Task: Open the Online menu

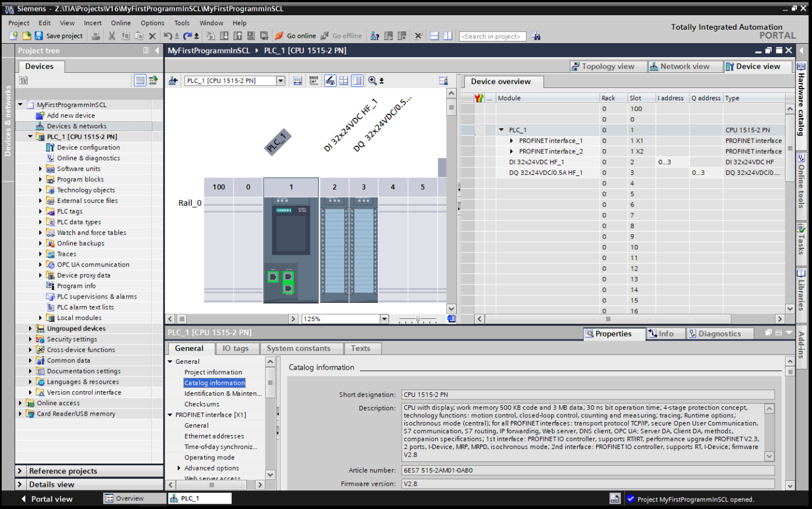Action: click(121, 23)
